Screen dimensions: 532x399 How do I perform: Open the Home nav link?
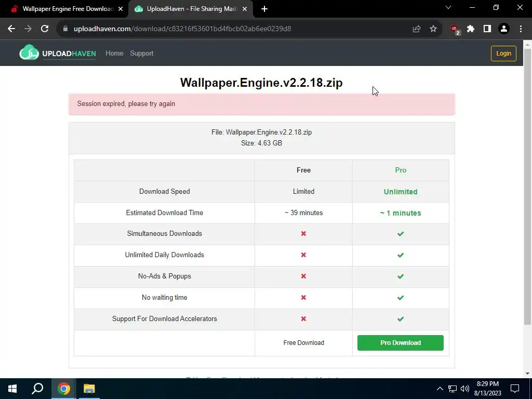[114, 54]
